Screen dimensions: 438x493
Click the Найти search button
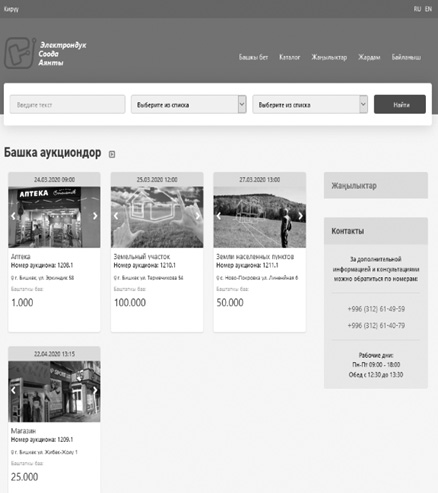[400, 105]
